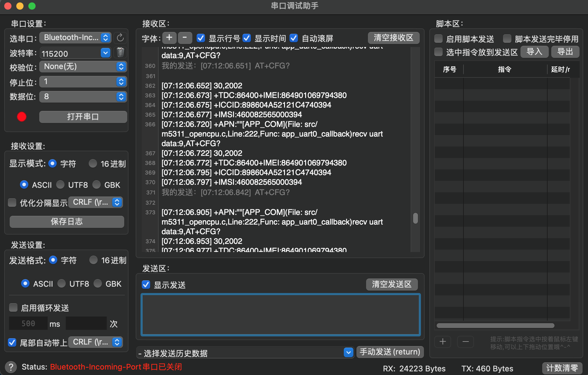
Task: Select GBK receive encoding
Action: click(x=96, y=184)
